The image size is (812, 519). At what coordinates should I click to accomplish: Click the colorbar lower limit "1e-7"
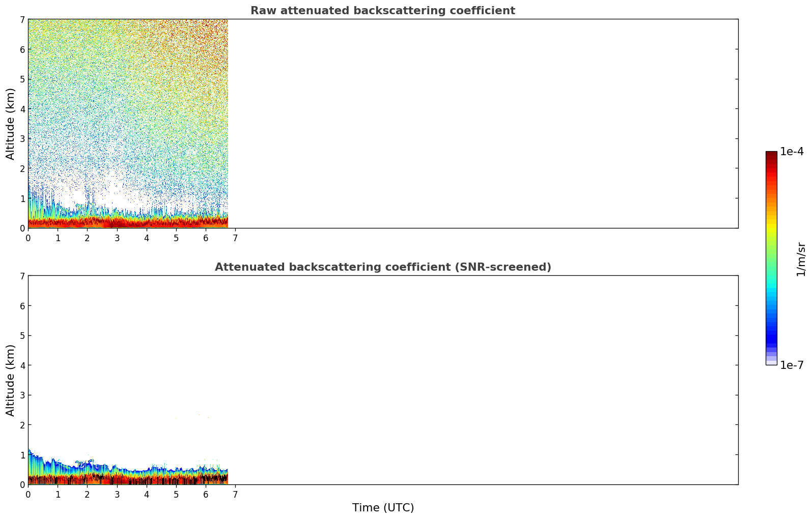point(792,365)
